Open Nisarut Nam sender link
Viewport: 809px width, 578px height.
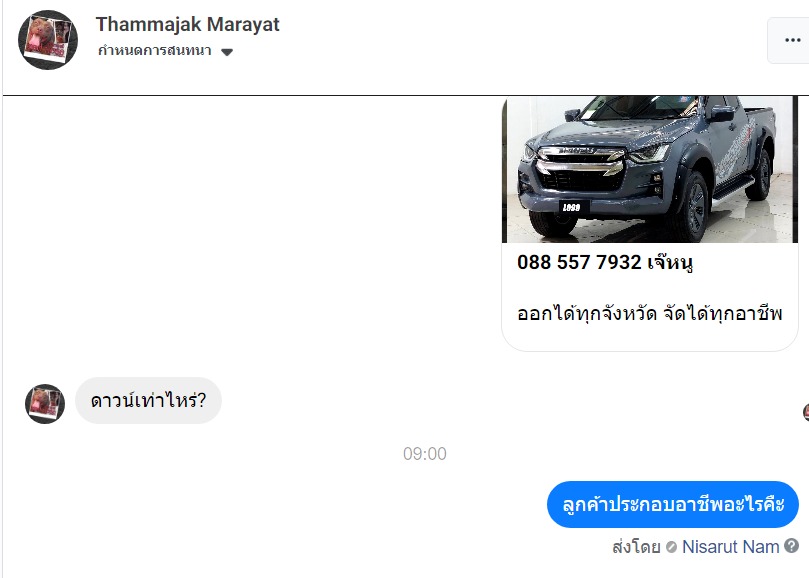coord(730,547)
